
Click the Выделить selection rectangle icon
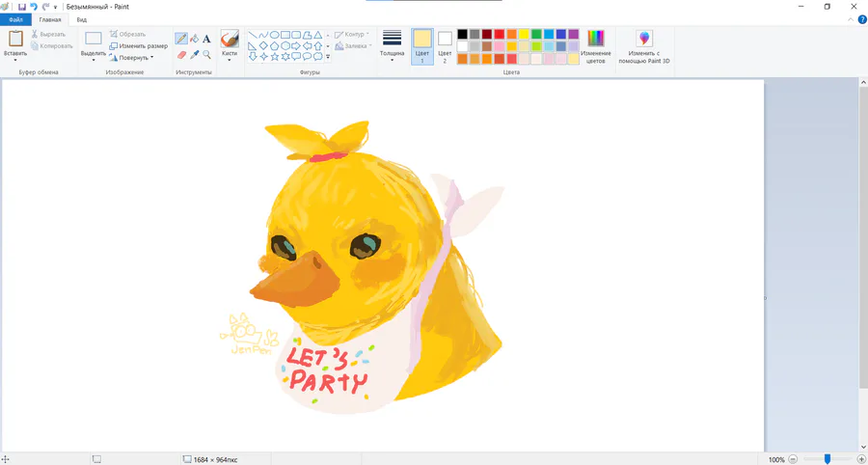(93, 39)
